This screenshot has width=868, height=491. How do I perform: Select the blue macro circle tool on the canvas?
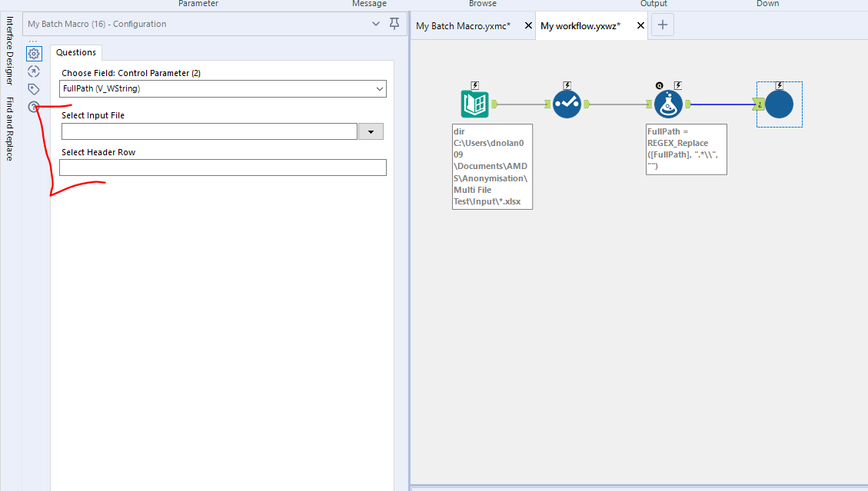pyautogui.click(x=779, y=104)
